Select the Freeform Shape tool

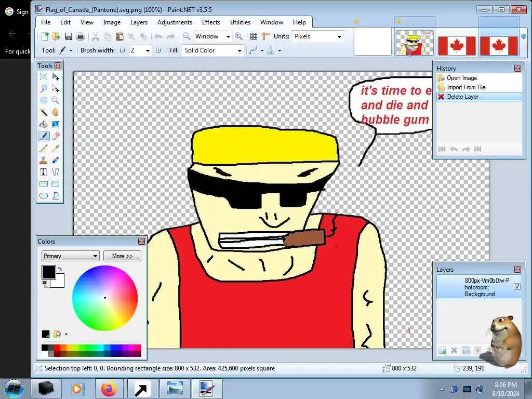pos(56,196)
